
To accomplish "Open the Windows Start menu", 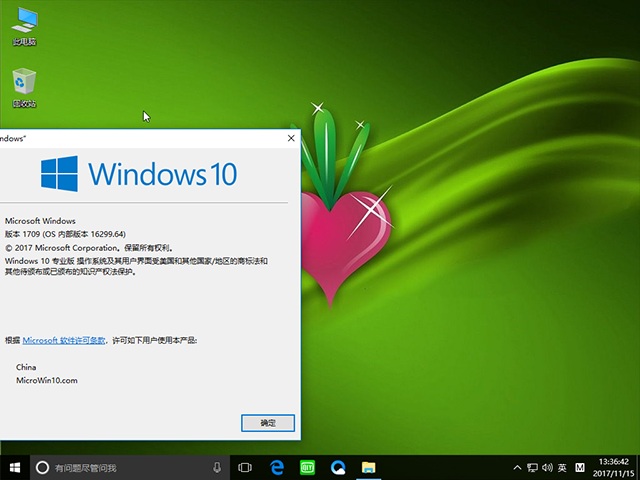I will point(15,467).
